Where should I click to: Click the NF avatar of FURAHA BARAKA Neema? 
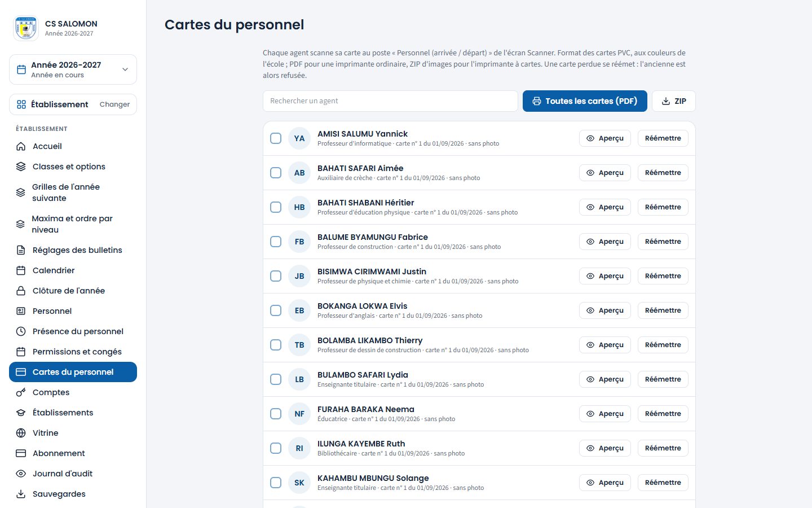299,414
